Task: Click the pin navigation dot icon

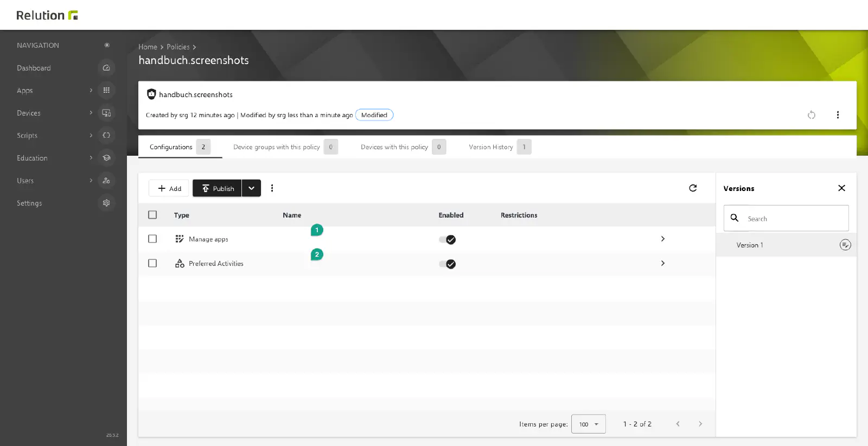Action: point(107,45)
